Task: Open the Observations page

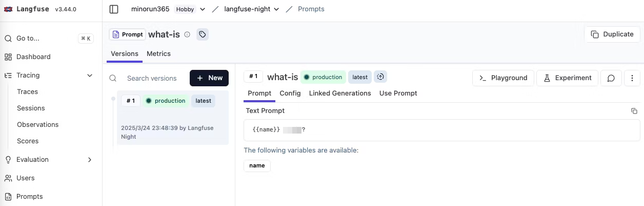Action: (37, 124)
